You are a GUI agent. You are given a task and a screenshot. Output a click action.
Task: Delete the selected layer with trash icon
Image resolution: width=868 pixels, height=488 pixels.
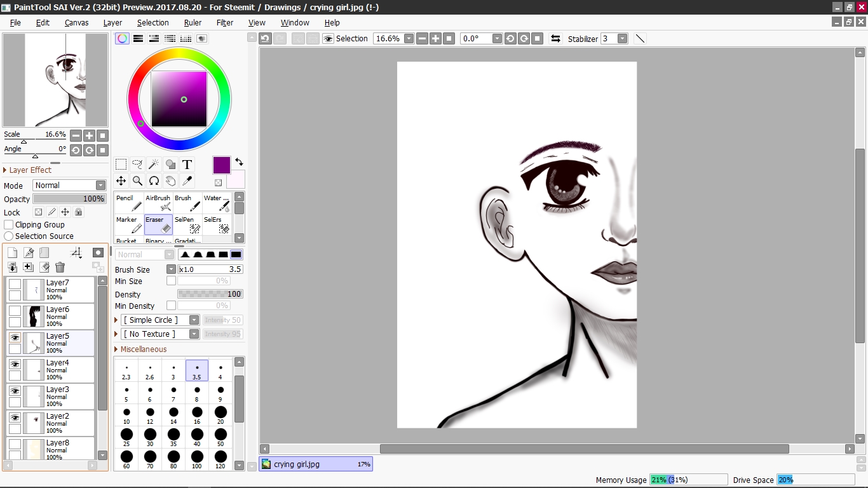pyautogui.click(x=60, y=268)
